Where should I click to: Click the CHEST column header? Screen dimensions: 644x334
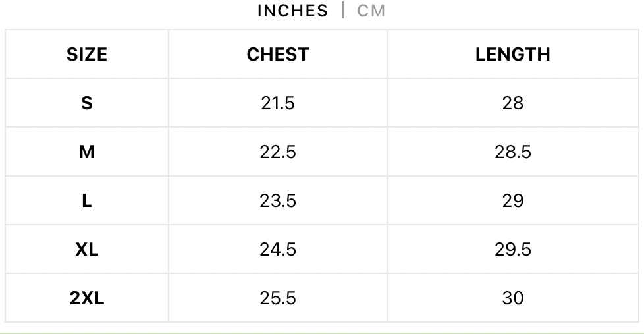click(278, 55)
